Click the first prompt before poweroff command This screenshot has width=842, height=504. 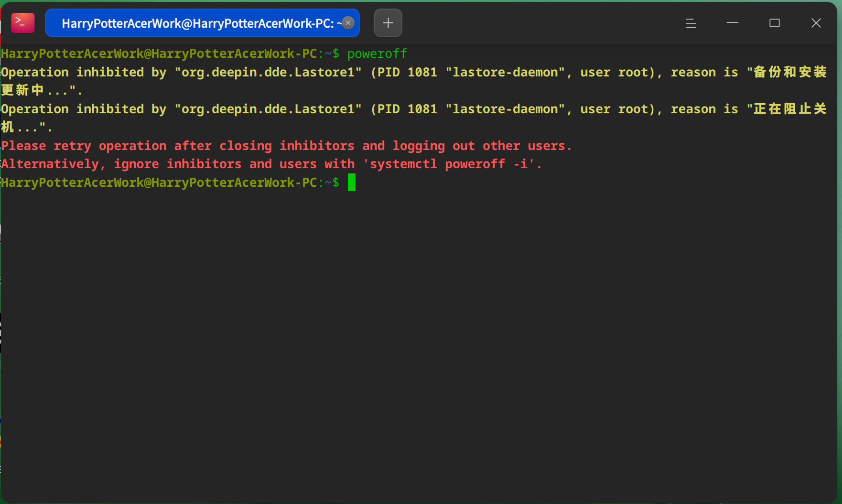point(170,54)
